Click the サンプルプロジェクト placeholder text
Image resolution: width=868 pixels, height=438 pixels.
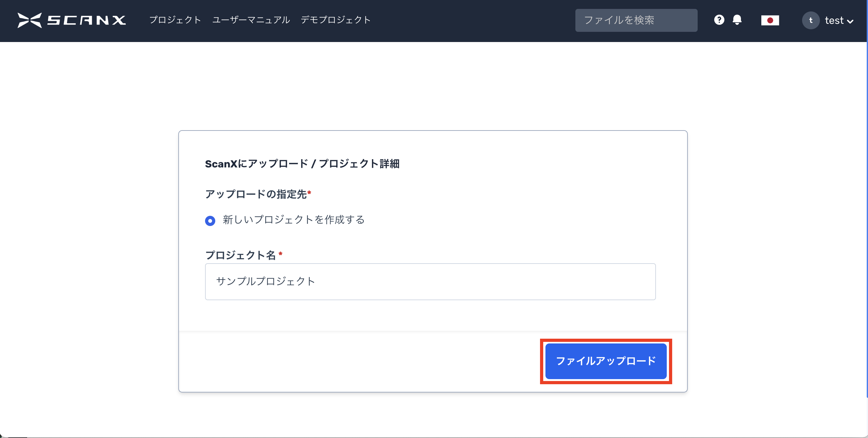pyautogui.click(x=266, y=281)
